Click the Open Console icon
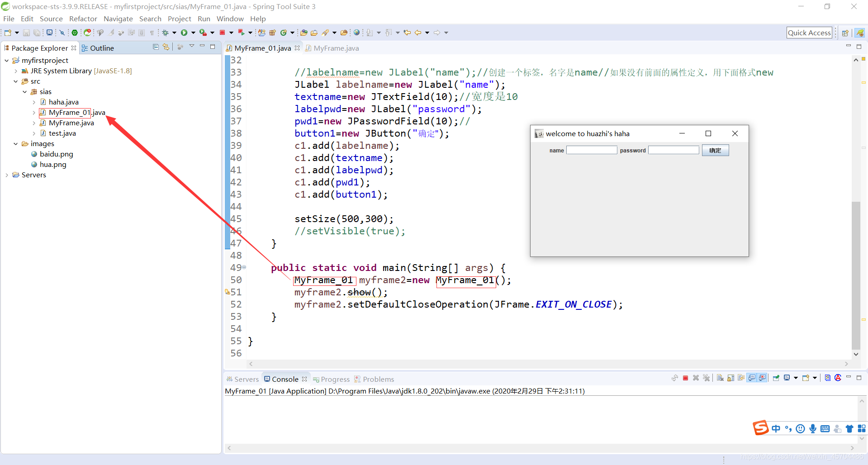The image size is (868, 465). (x=806, y=378)
